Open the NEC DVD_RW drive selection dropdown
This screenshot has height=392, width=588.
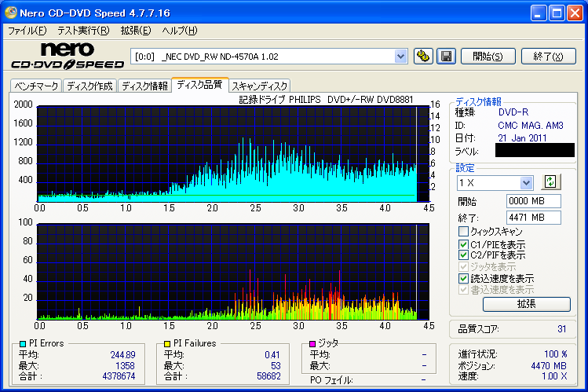click(x=400, y=57)
